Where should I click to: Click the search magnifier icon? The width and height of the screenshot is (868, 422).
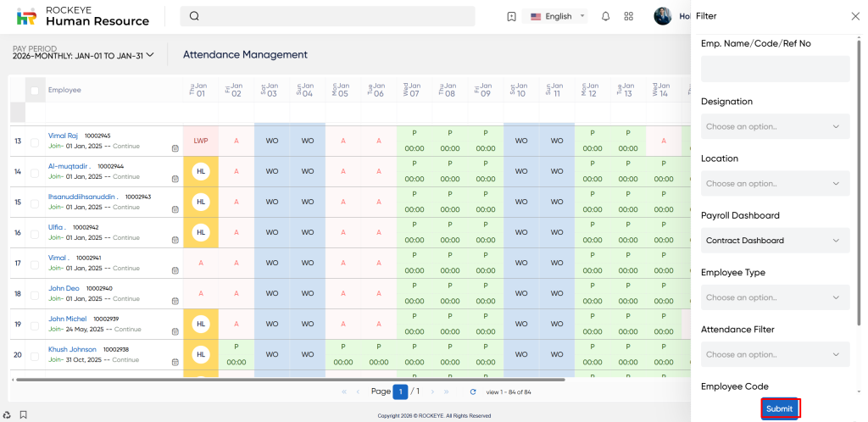click(194, 16)
